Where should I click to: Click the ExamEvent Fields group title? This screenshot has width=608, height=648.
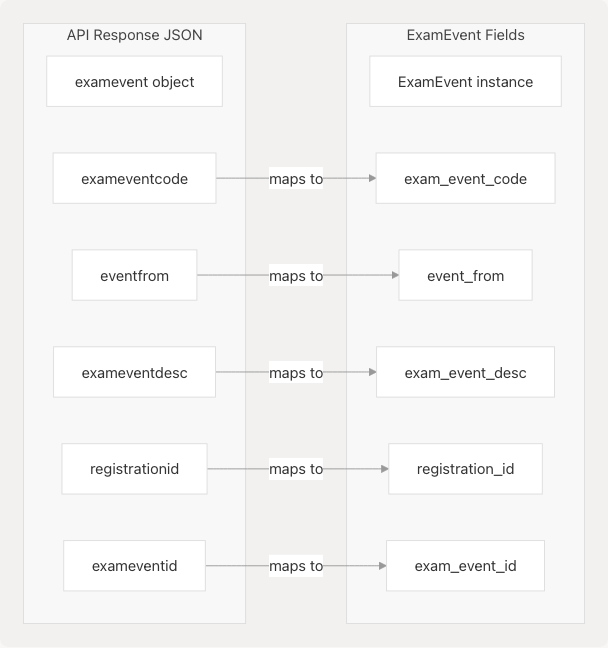(465, 35)
